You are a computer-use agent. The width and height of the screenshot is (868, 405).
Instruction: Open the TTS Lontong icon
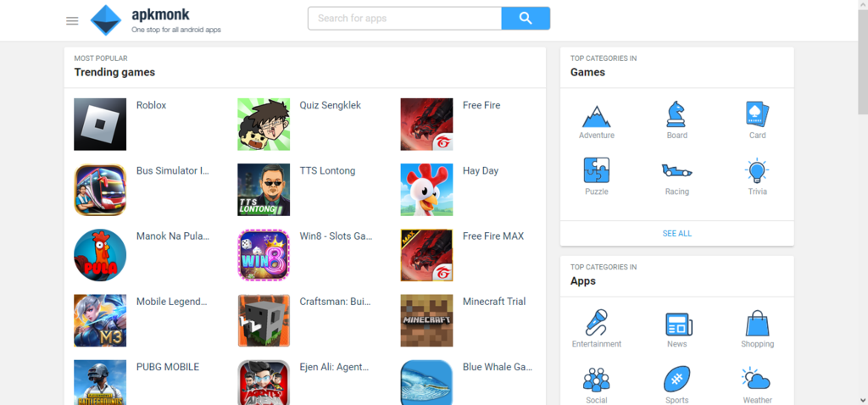click(x=264, y=190)
